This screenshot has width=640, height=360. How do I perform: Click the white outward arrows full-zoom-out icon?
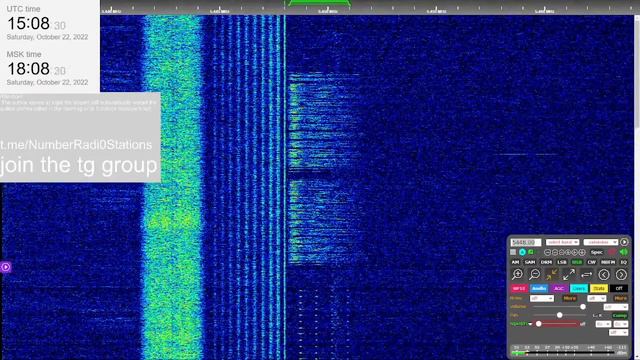click(569, 274)
